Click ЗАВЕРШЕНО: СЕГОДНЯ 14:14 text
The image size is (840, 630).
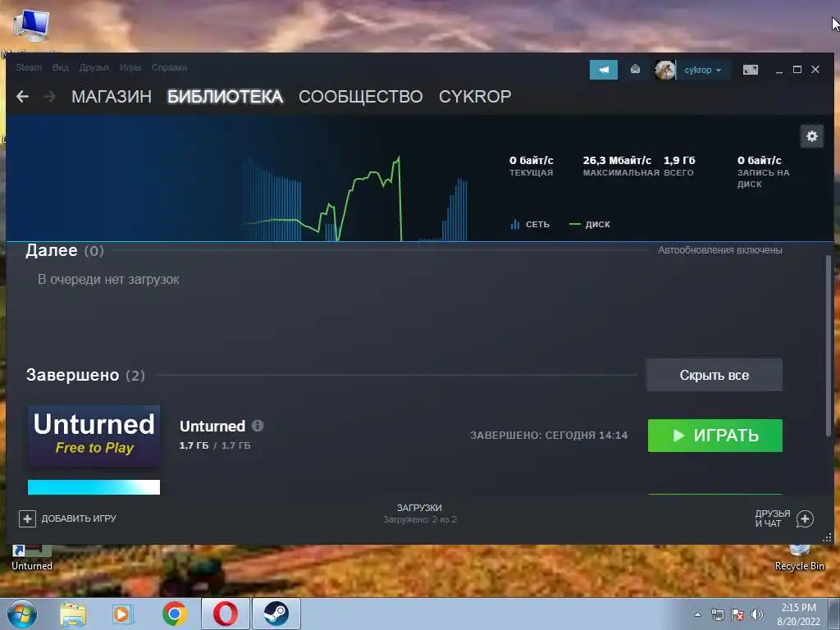click(x=549, y=435)
